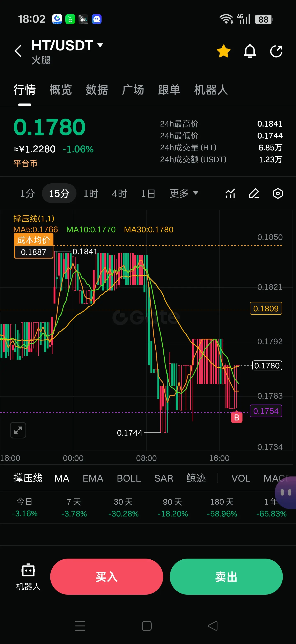Tap the 平台币 tag link

pyautogui.click(x=25, y=163)
